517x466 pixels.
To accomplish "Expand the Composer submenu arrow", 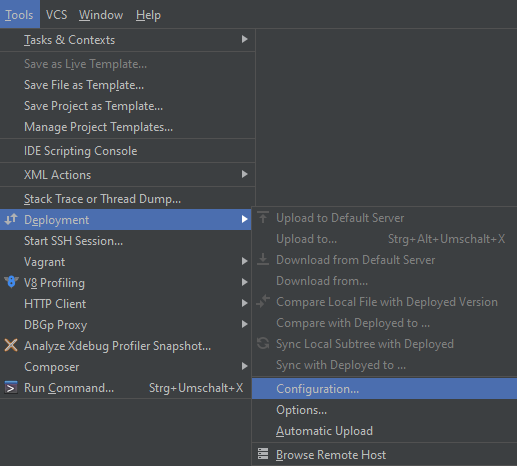I will point(245,366).
